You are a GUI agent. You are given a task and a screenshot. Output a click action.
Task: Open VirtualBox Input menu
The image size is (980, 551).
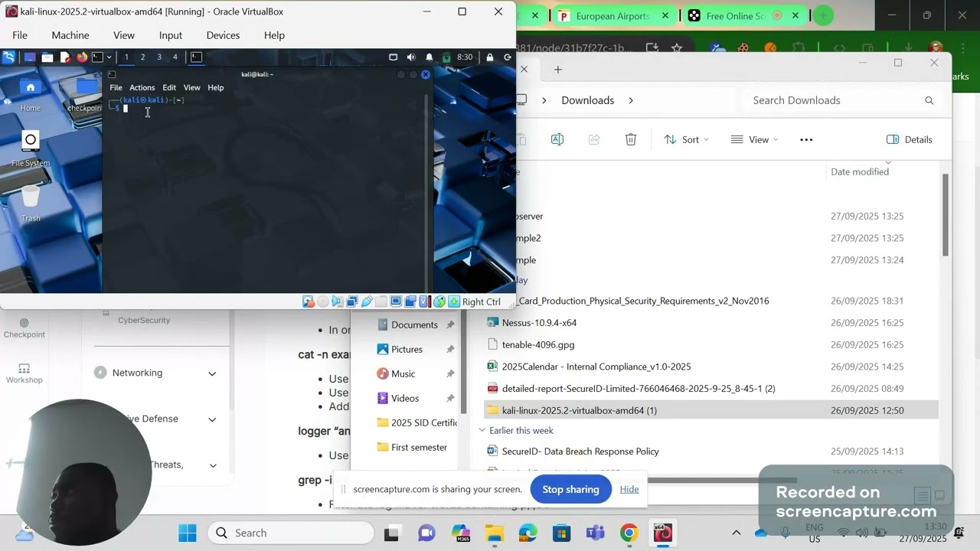click(170, 35)
